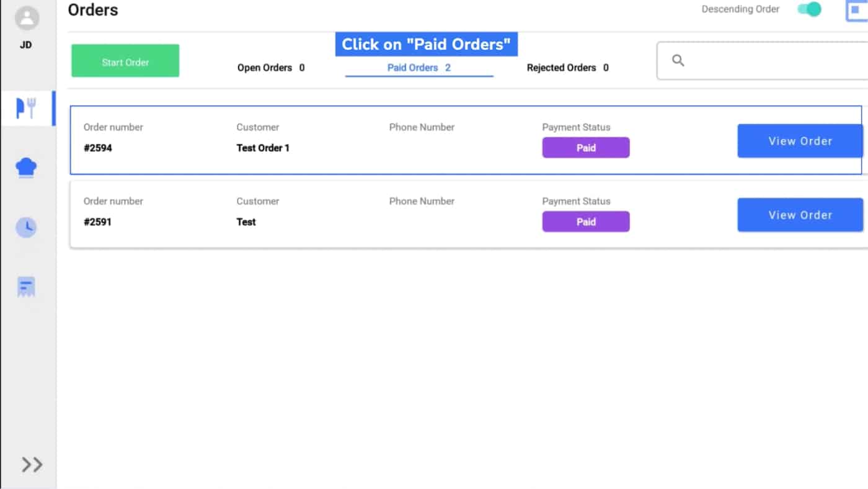Select the order number #2594 text
868x489 pixels.
coord(98,148)
